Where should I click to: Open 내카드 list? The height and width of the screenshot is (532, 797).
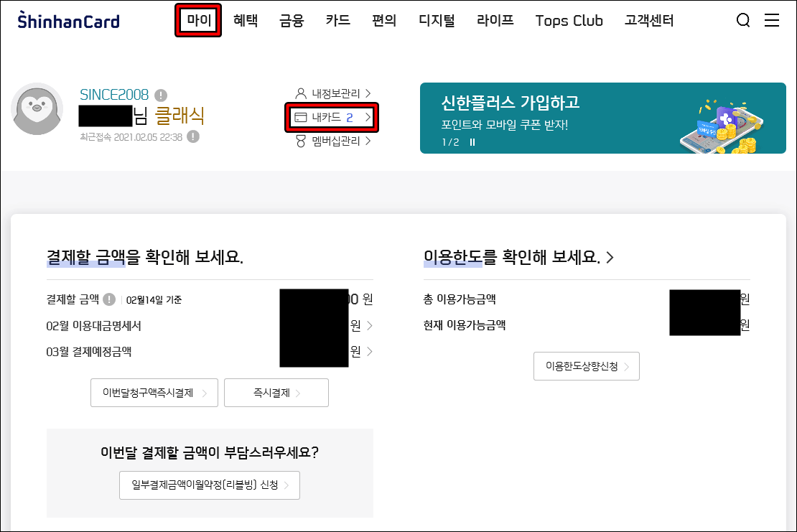tap(333, 117)
